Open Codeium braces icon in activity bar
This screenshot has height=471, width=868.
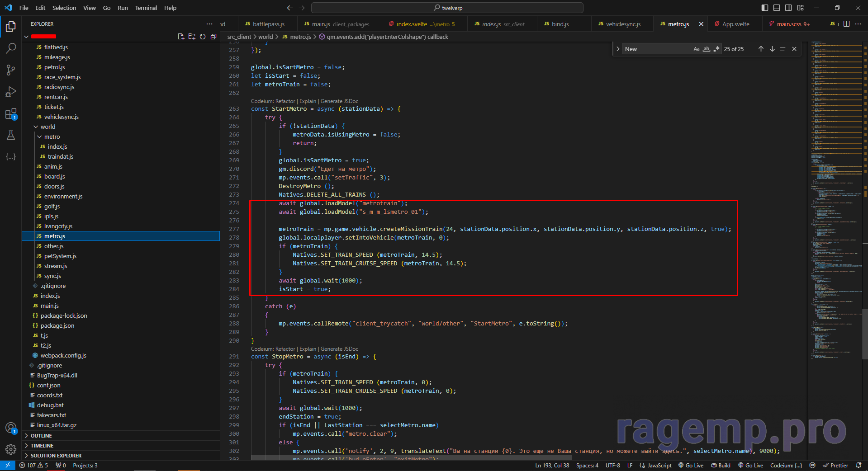pyautogui.click(x=11, y=157)
